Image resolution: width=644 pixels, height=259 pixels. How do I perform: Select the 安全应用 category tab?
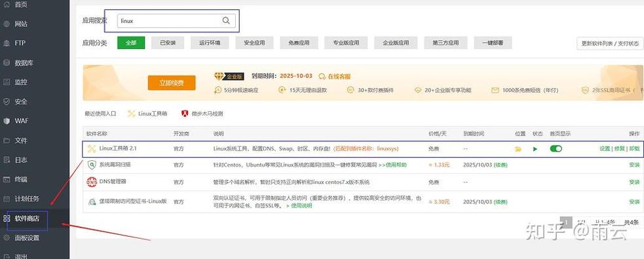click(x=254, y=43)
